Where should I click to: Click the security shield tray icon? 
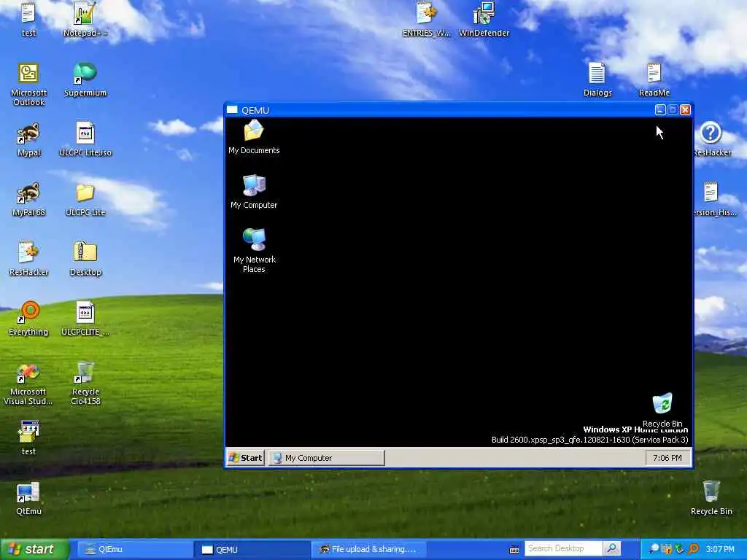point(667,549)
